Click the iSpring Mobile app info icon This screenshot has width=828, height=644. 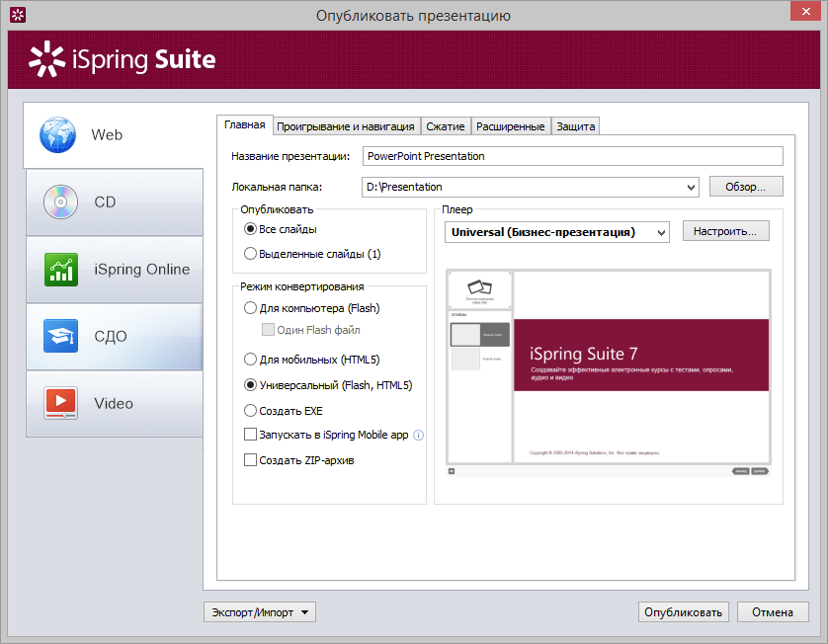tap(418, 435)
